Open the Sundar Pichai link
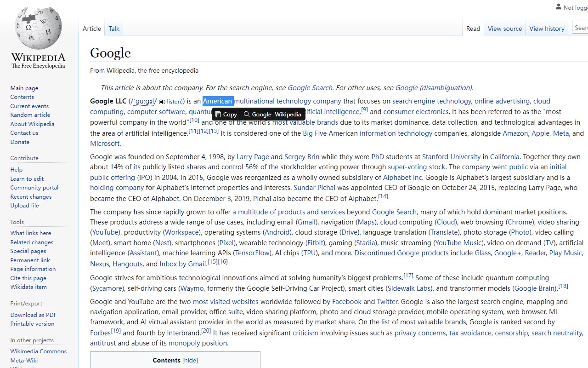Screen dimensions: 588x368 314,188
